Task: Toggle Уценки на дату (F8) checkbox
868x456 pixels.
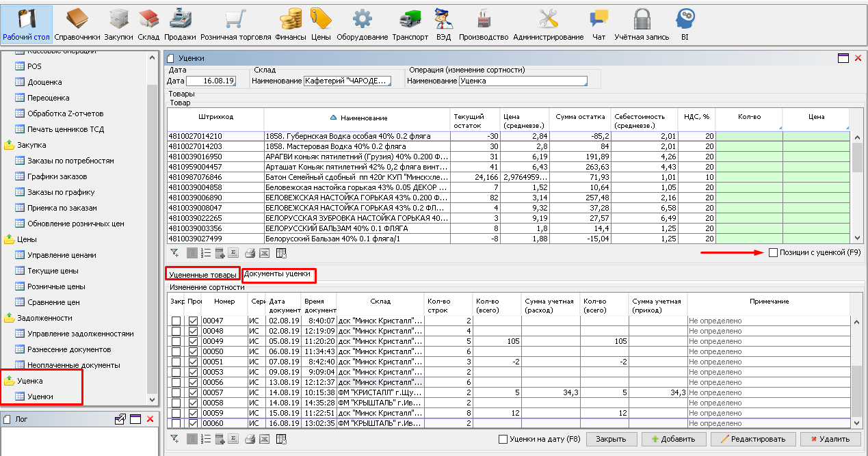Action: tap(503, 439)
